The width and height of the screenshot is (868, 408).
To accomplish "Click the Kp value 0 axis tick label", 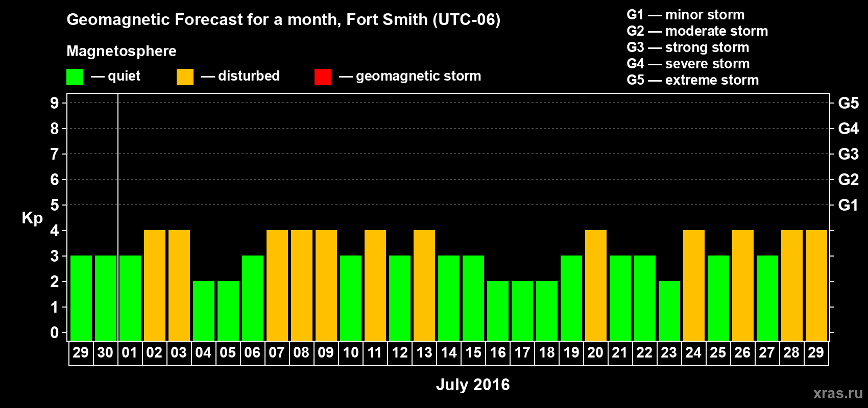I will click(x=55, y=333).
